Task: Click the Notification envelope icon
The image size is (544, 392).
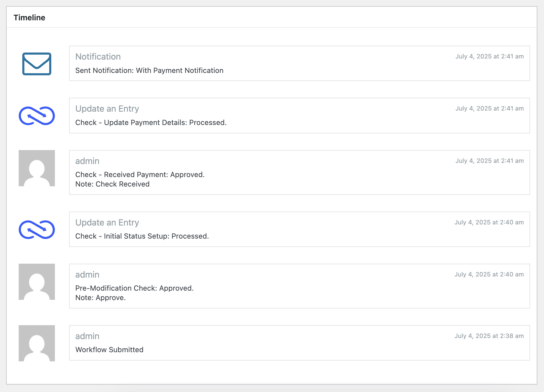Action: tap(37, 64)
